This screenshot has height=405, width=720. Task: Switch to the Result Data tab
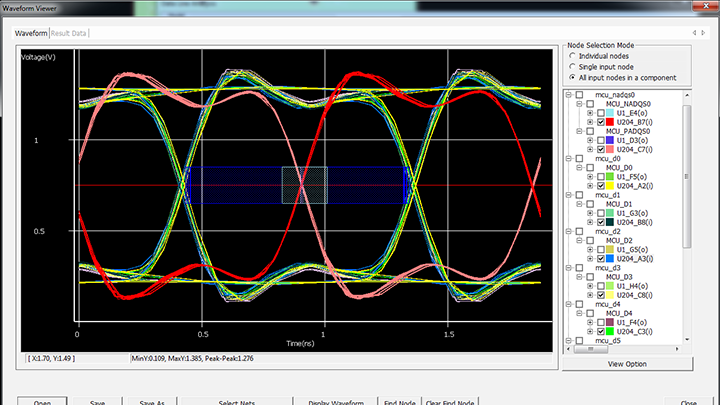tap(70, 33)
